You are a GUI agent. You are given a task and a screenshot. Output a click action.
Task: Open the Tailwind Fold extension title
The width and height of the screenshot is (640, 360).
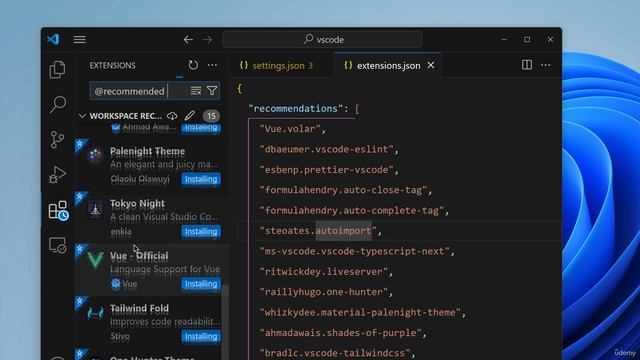pyautogui.click(x=139, y=308)
